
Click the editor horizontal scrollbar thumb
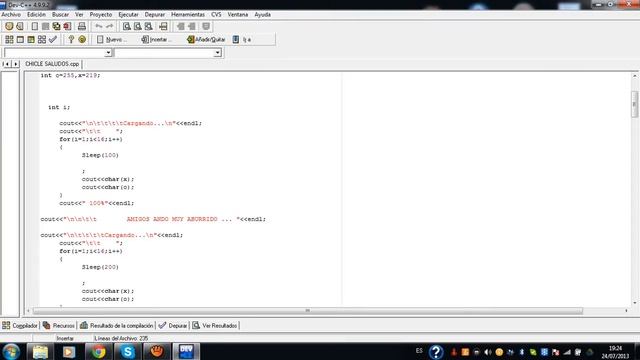pos(308,311)
